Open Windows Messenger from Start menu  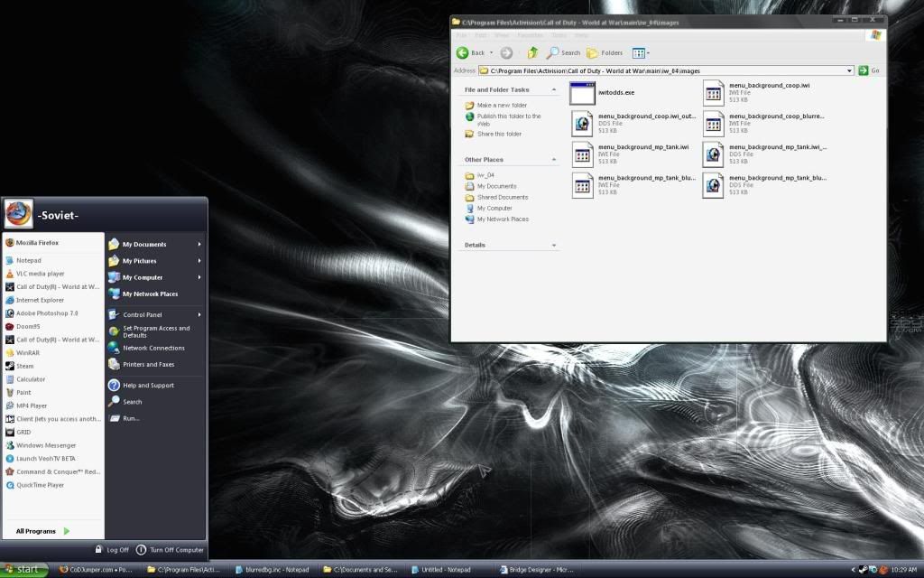pos(53,446)
